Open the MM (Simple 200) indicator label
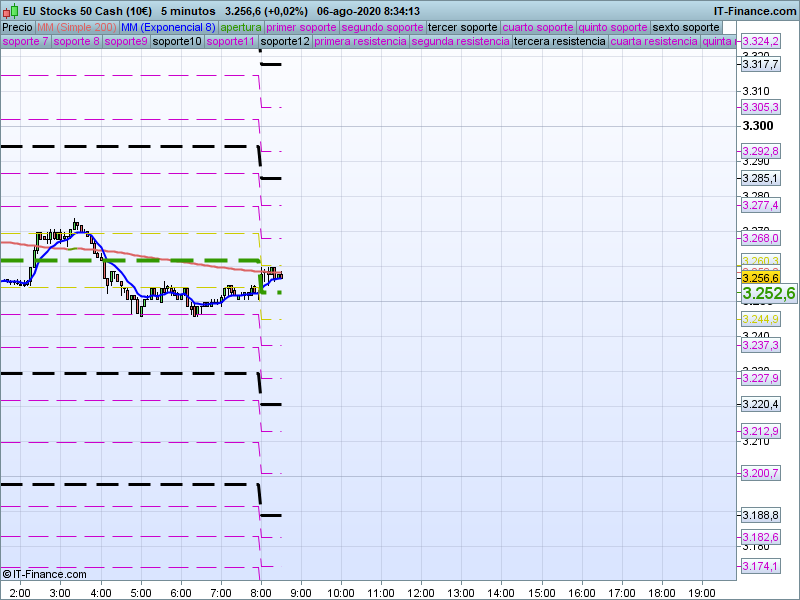800x600 pixels. (69, 27)
